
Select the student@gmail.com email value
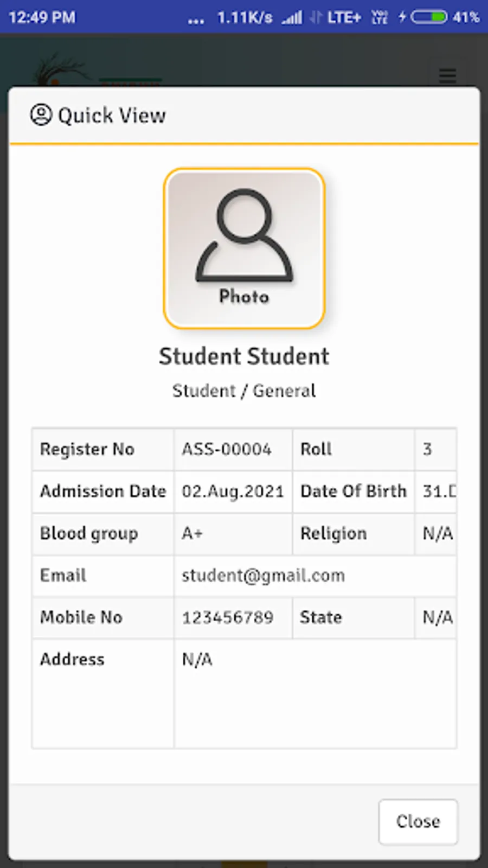[x=263, y=575]
